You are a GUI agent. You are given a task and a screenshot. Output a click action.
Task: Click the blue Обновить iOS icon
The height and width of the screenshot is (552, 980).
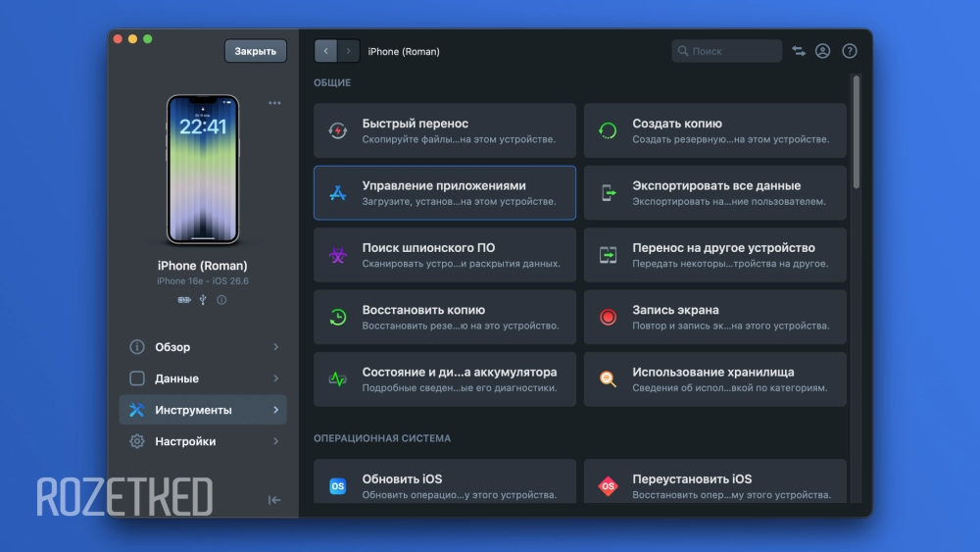click(337, 485)
